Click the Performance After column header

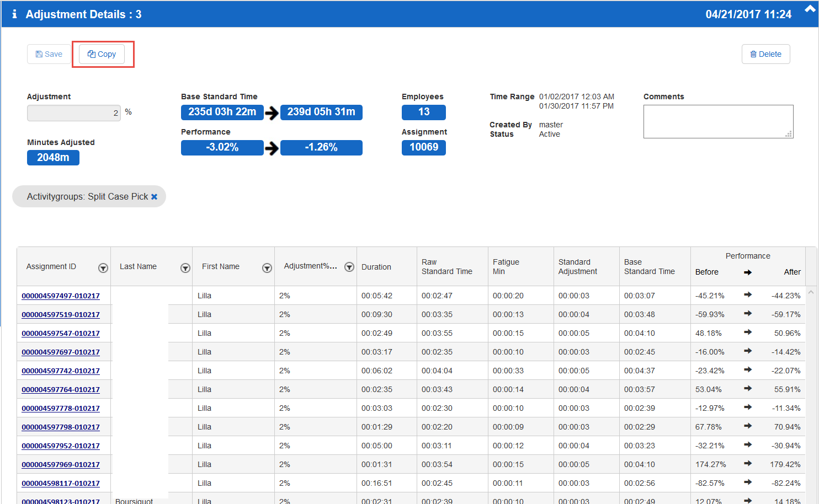(x=793, y=272)
